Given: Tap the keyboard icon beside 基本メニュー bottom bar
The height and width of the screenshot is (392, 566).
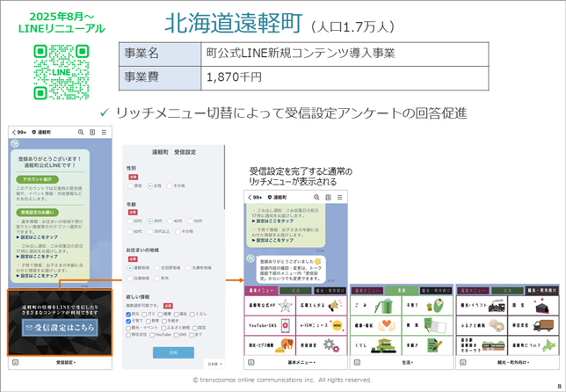Looking at the screenshot, I should tap(250, 362).
